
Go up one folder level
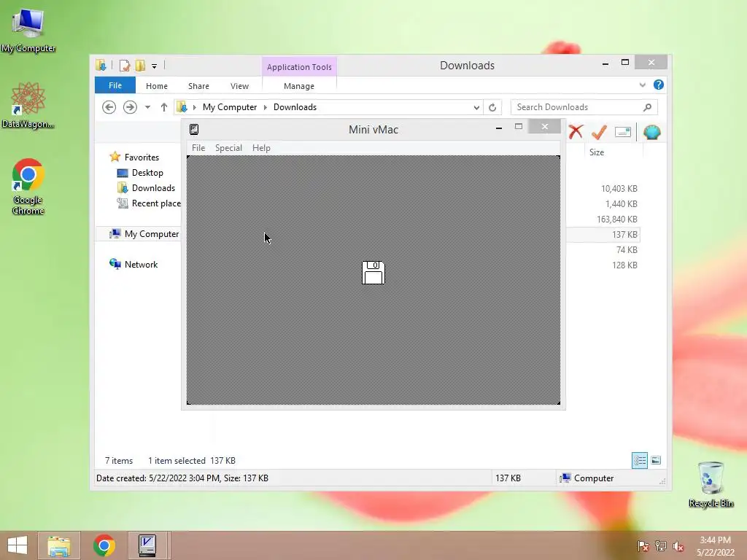(x=164, y=107)
